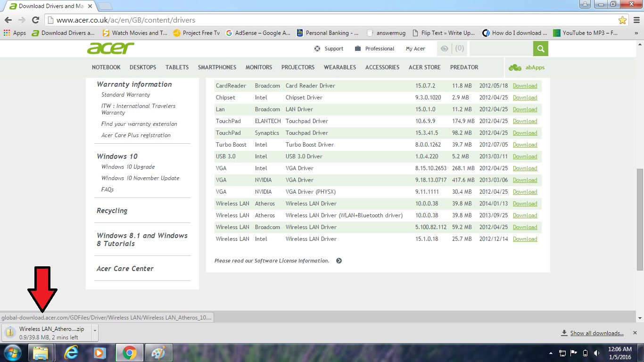This screenshot has width=644, height=362.
Task: Click the address bar URL
Action: [x=126, y=20]
